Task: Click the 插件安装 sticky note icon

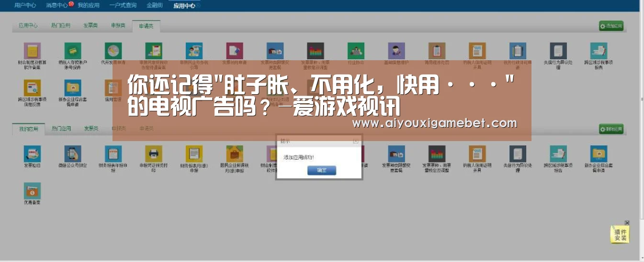Action: click(x=620, y=234)
